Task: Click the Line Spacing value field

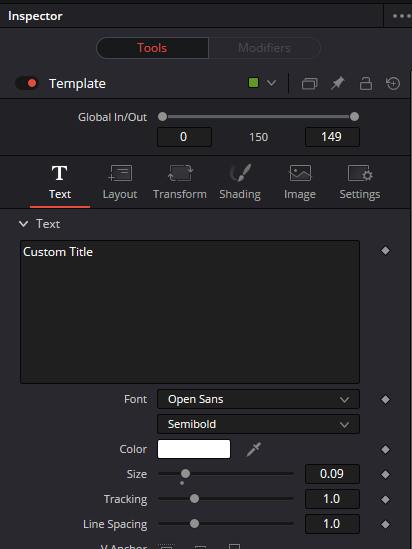Action: (332, 524)
